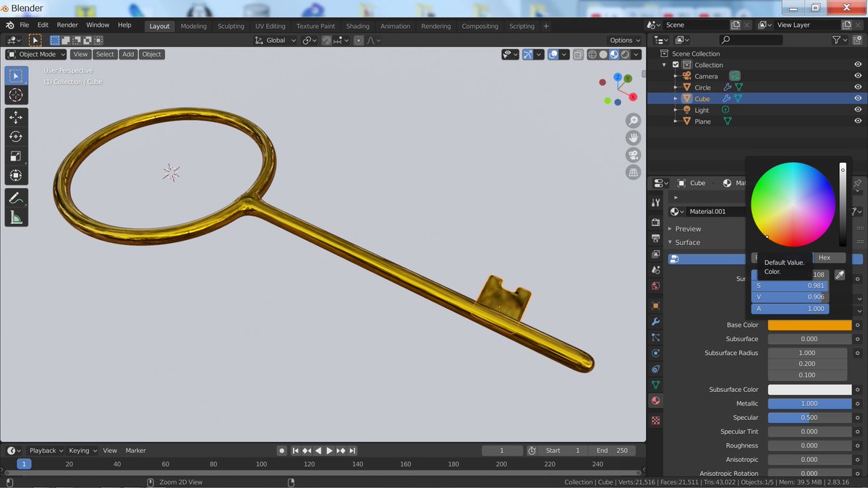
Task: Select the Scale tool
Action: pyautogui.click(x=17, y=156)
